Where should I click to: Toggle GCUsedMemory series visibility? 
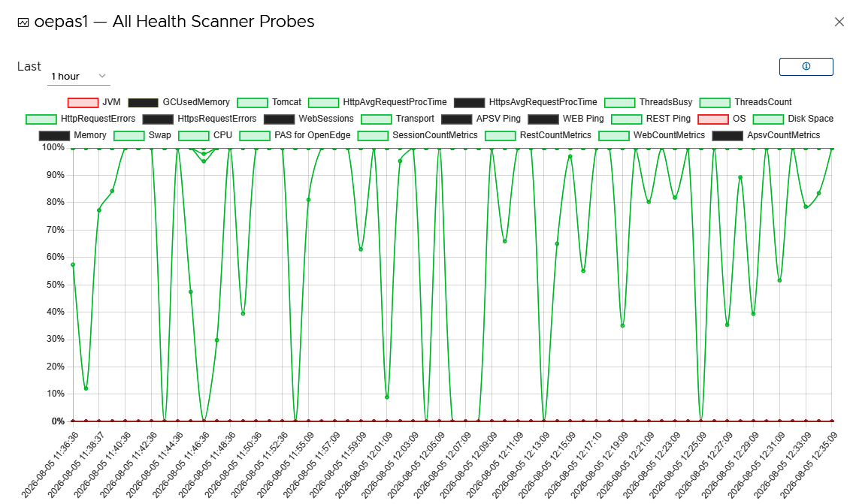[179, 102]
